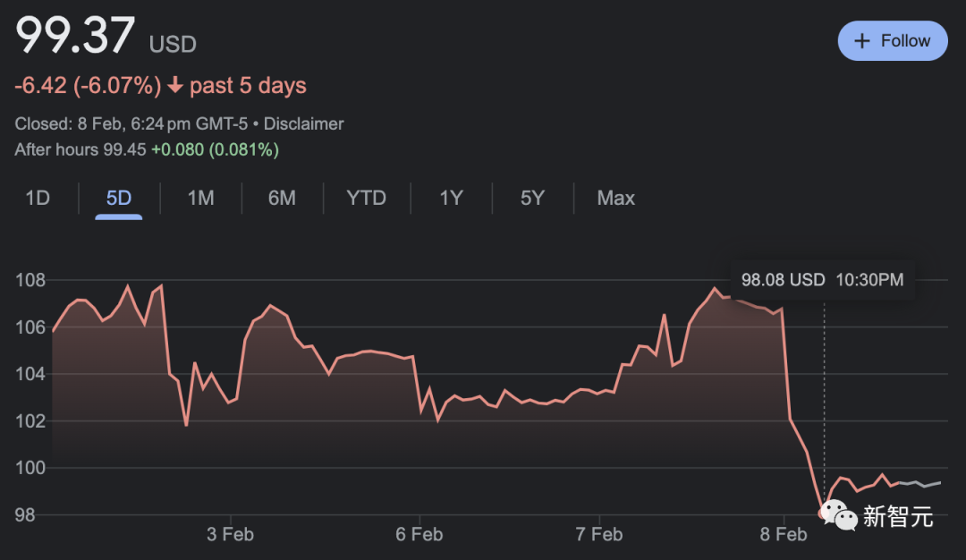
Task: Open the Disclaimer link
Action: (x=303, y=124)
